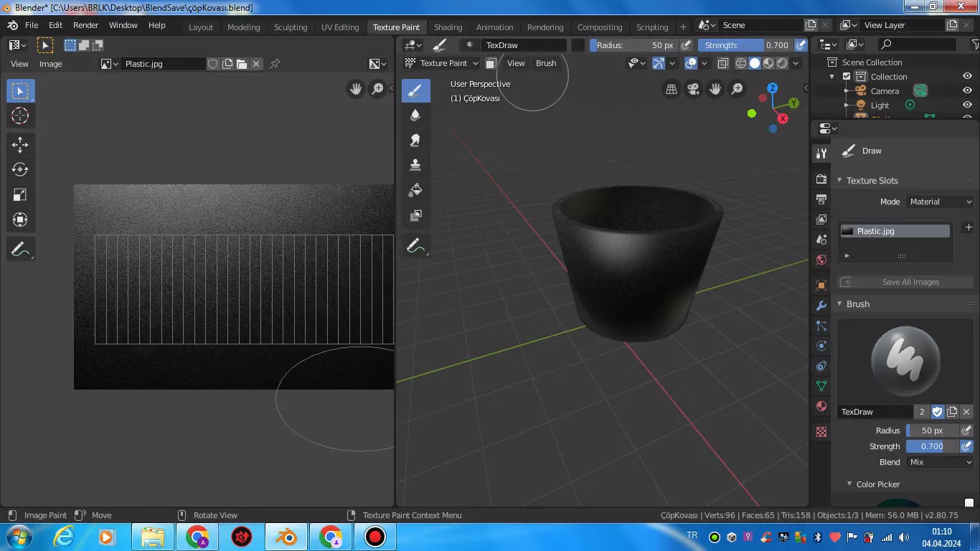Open the File menu

[x=32, y=25]
